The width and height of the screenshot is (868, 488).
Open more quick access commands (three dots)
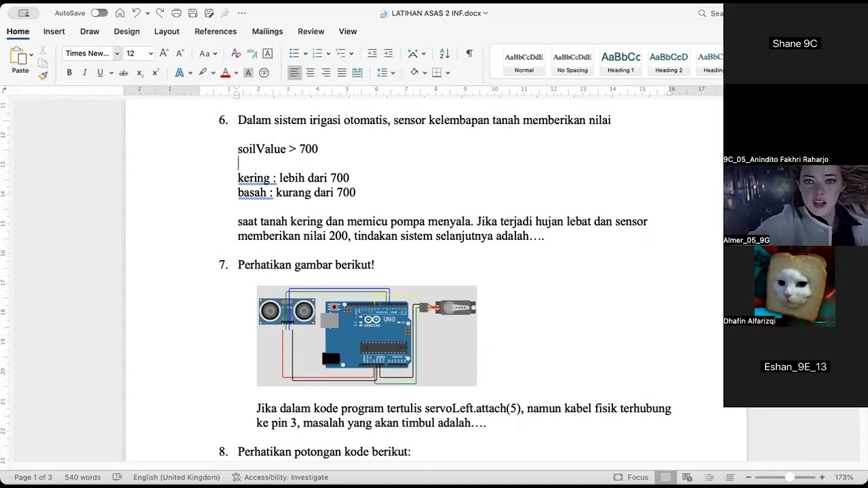pyautogui.click(x=241, y=13)
